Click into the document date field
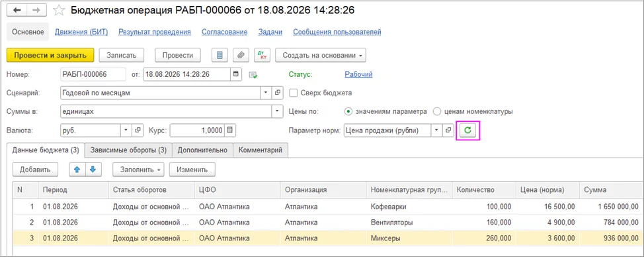Image resolution: width=644 pixels, height=257 pixels. (187, 74)
